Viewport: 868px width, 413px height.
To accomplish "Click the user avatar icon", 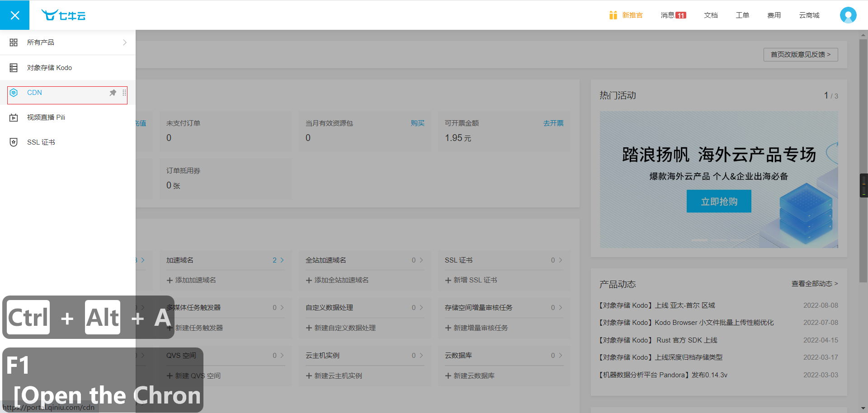I will point(848,15).
